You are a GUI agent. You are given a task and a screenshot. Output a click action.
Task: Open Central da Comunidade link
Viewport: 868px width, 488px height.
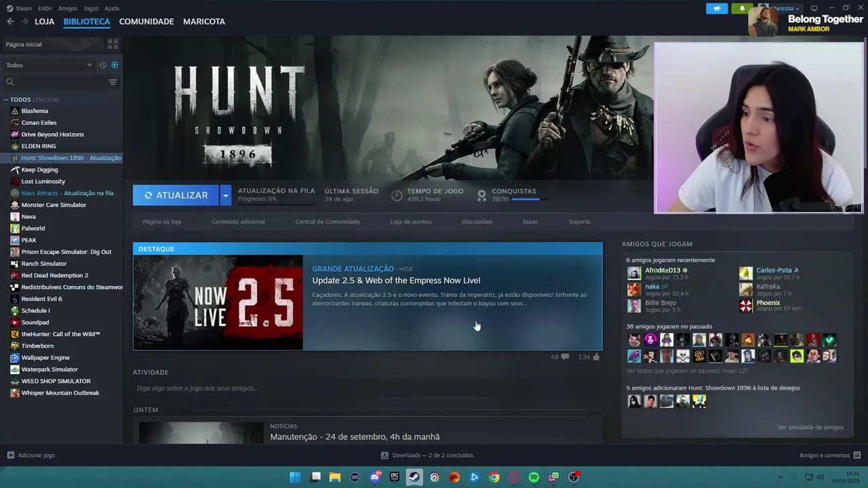coord(328,222)
